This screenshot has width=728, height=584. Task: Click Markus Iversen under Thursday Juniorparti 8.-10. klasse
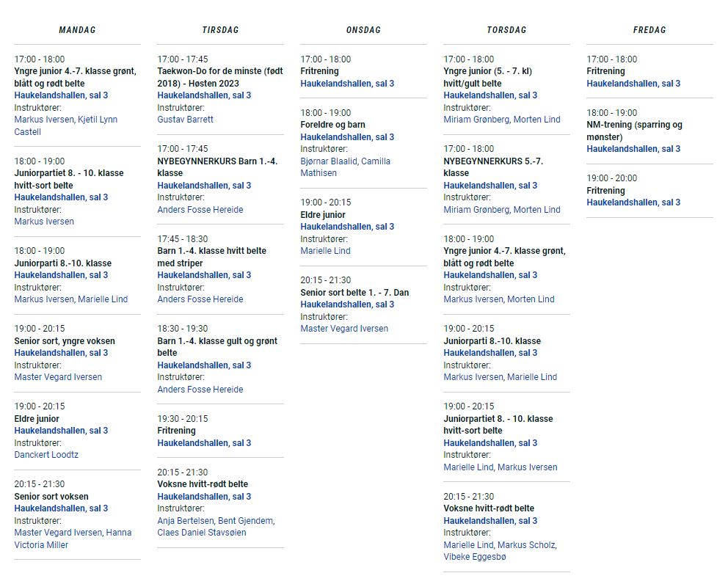[x=473, y=377]
